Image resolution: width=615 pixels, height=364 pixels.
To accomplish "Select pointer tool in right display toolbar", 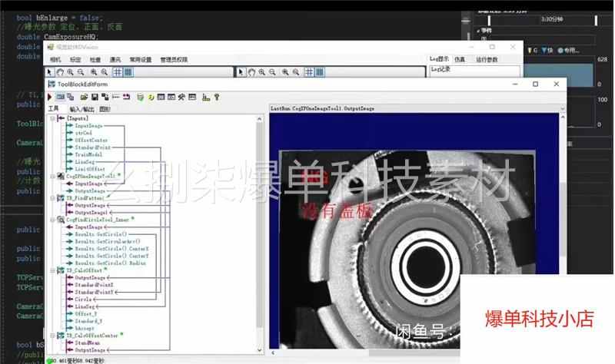I will [x=241, y=72].
